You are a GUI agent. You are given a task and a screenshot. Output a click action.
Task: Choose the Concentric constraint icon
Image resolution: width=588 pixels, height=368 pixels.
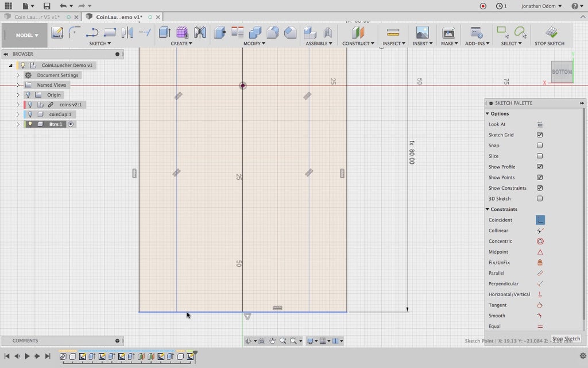click(x=540, y=241)
